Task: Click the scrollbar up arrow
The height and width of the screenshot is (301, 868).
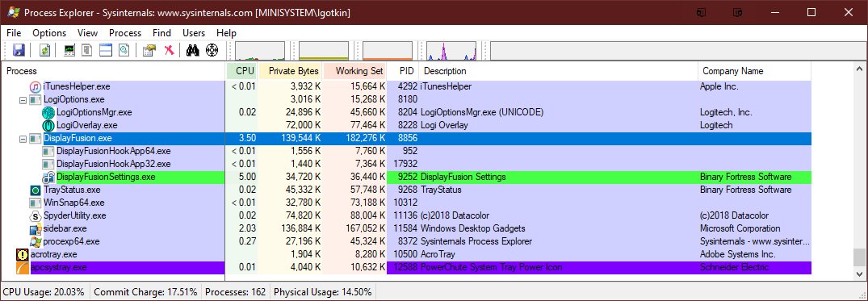Action: pyautogui.click(x=859, y=69)
